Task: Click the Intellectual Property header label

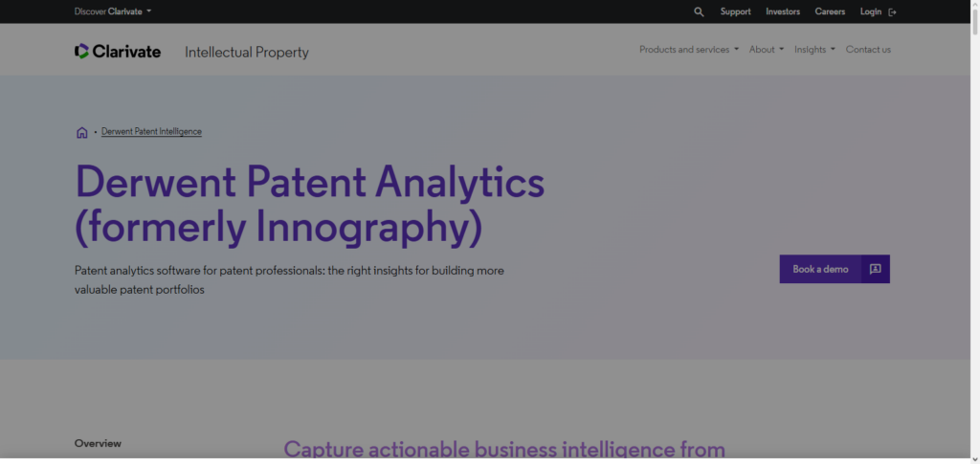Action: click(247, 53)
